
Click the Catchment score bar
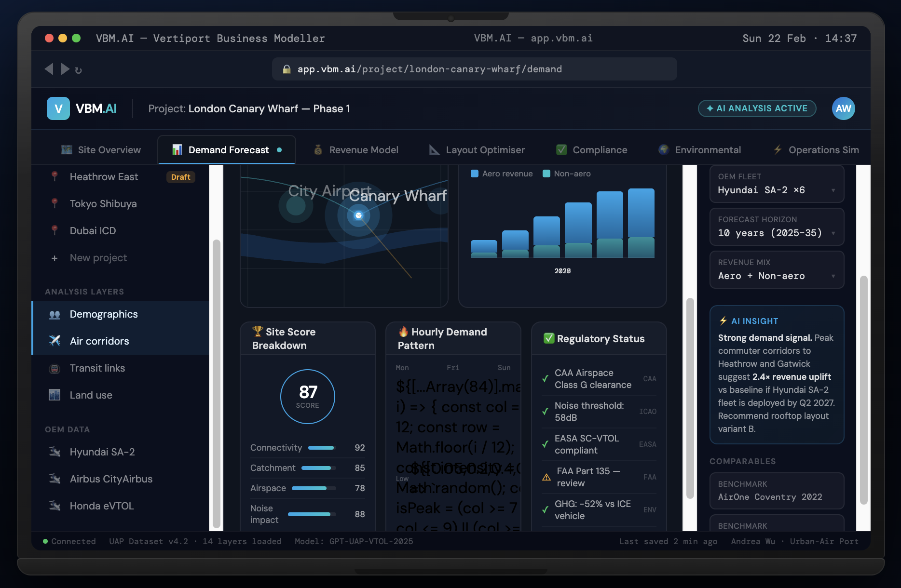[x=318, y=468]
